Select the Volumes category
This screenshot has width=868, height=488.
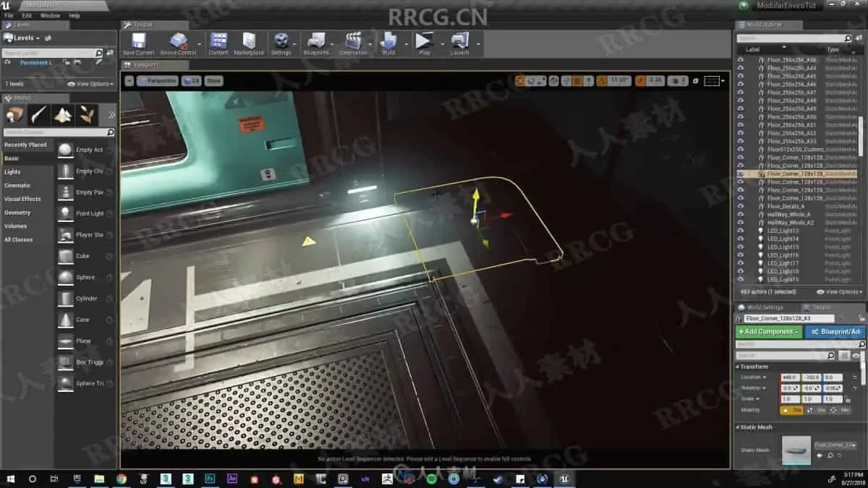click(27, 226)
